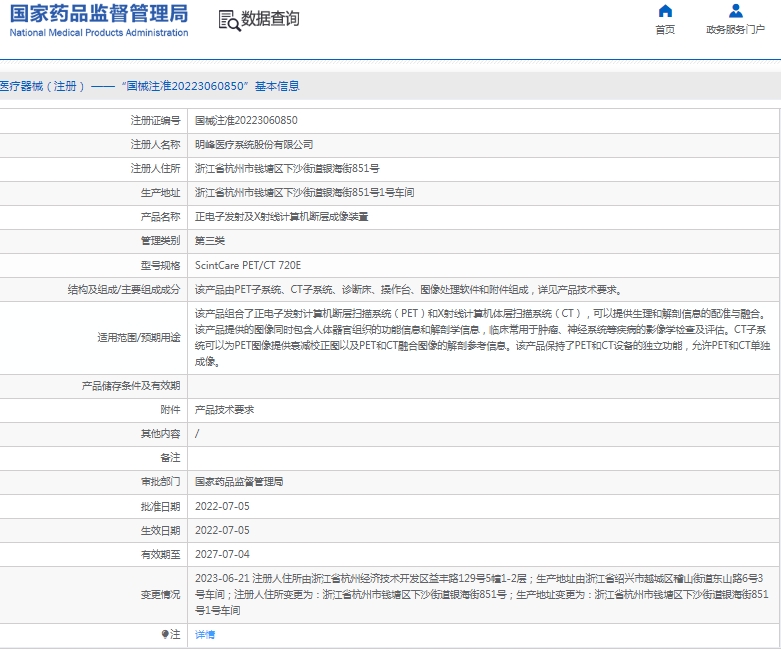Click the 国家药品监督管理局 logo
781x652 pixels.
point(99,14)
